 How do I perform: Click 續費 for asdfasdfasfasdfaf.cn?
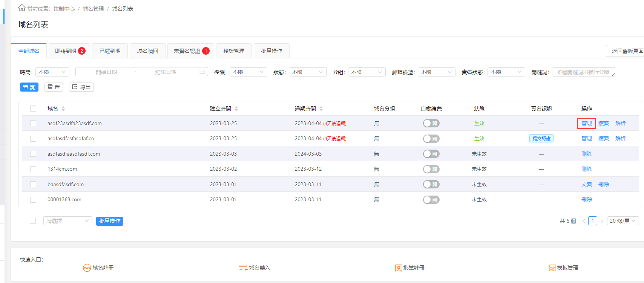pyautogui.click(x=604, y=139)
